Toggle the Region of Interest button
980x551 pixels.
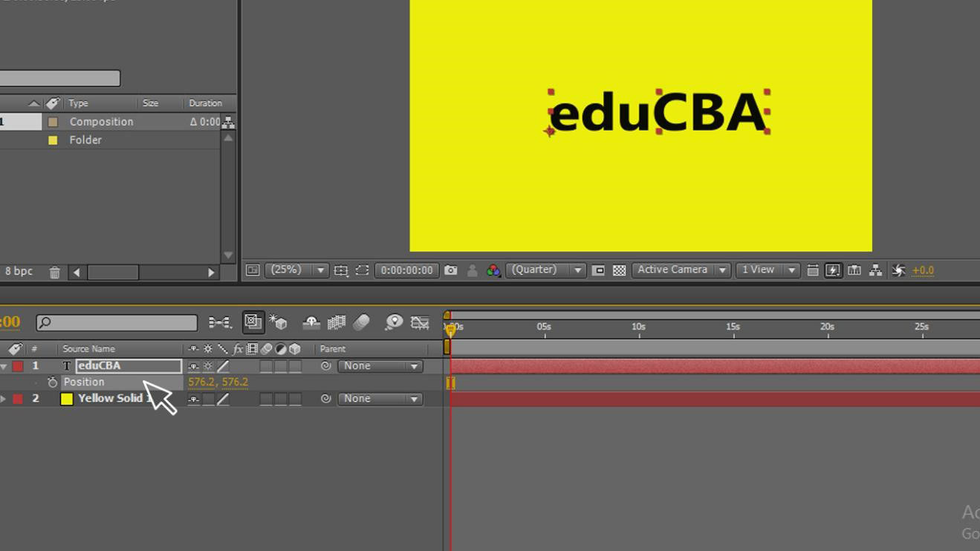point(598,270)
